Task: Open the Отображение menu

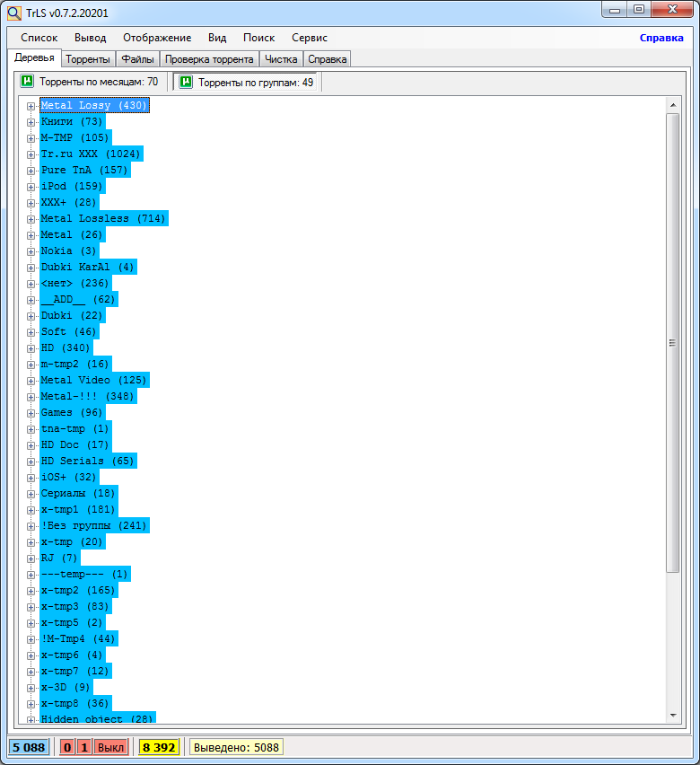Action: point(157,38)
